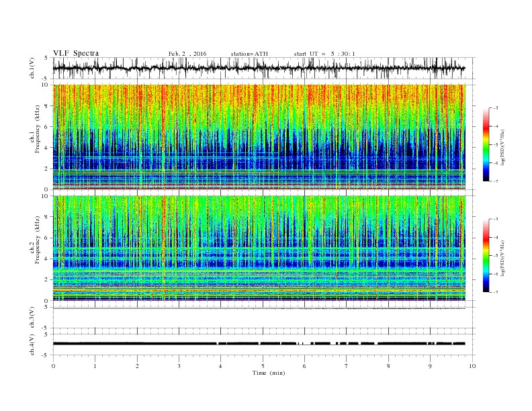Click the "station=ATH" label
Viewport: 532px width, 411px height.
tap(249, 54)
